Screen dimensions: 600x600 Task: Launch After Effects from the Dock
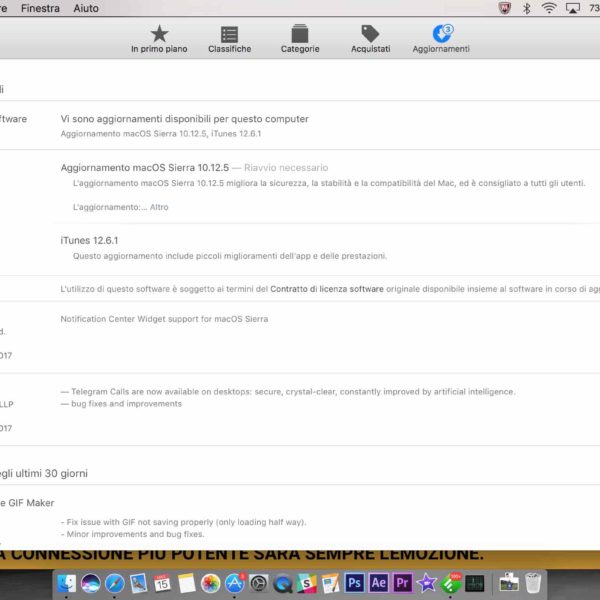point(378,583)
